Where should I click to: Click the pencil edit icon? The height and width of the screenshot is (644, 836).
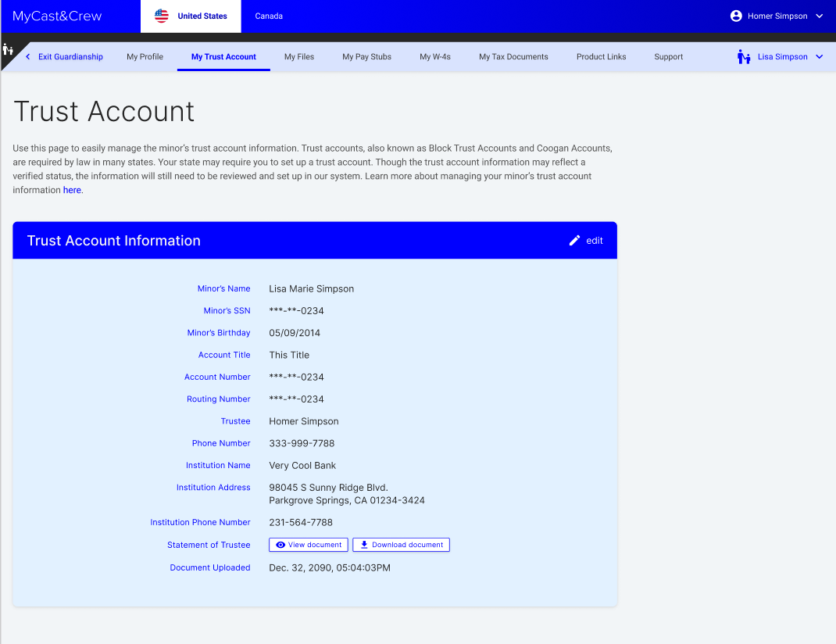pos(574,241)
